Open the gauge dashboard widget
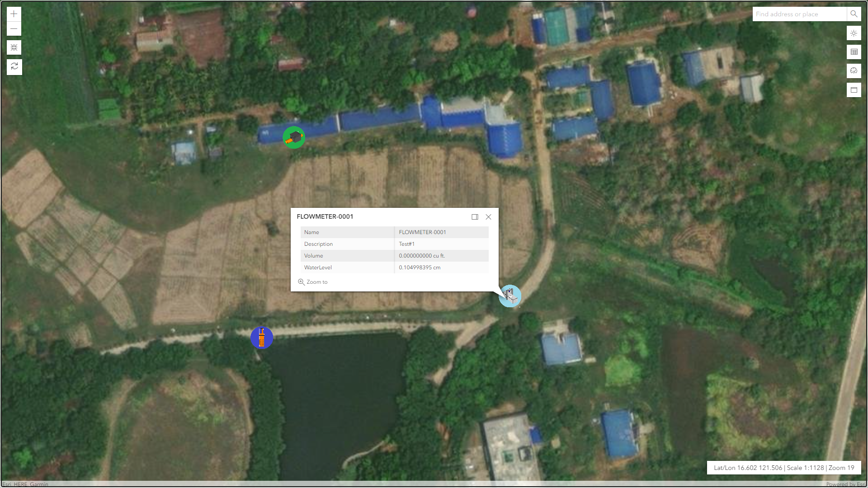 854,71
